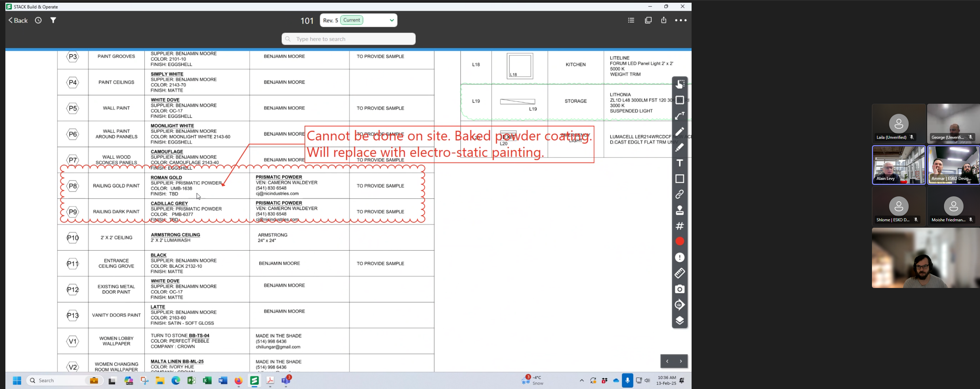Image resolution: width=980 pixels, height=389 pixels.
Task: Toggle the filter funnel icon
Action: click(x=53, y=20)
